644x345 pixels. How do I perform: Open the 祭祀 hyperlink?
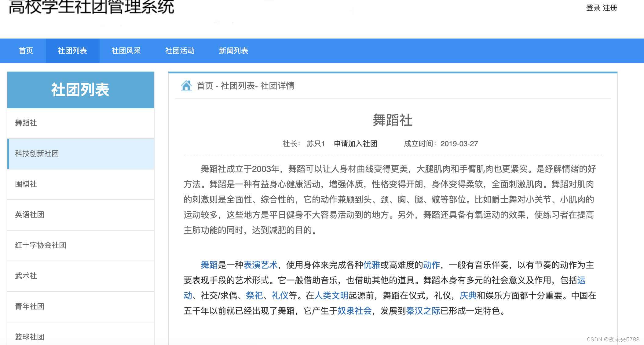click(254, 295)
